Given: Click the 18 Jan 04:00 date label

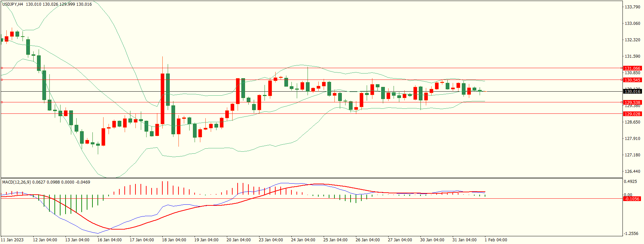Looking at the screenshot, I should [174, 240].
